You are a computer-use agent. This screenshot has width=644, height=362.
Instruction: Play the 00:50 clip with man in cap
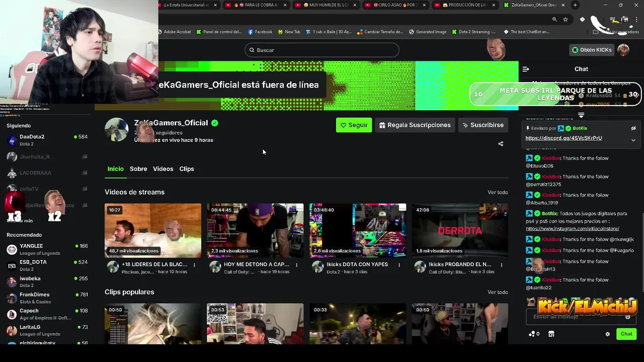coord(460,324)
